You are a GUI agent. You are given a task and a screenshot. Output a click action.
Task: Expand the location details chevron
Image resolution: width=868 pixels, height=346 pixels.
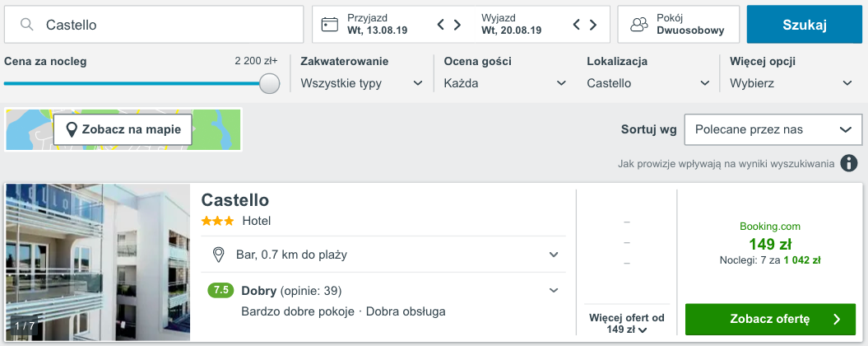(554, 255)
